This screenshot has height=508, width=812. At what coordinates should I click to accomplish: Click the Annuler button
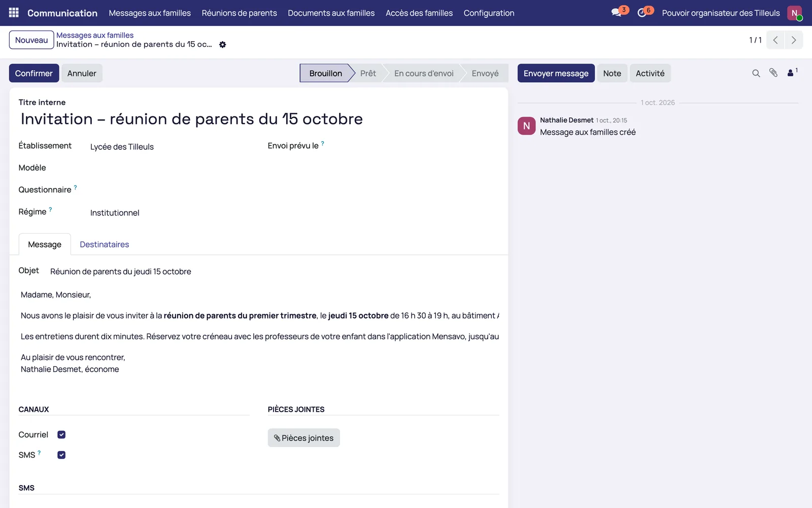click(82, 73)
